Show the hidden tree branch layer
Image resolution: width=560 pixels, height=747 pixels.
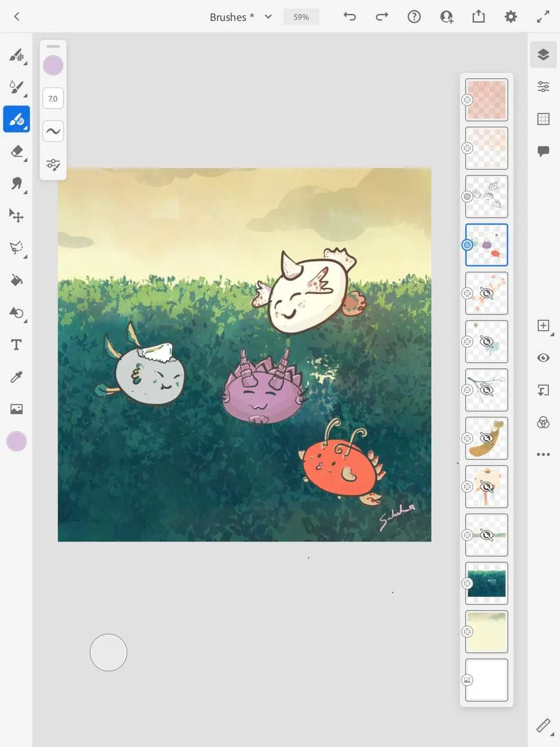point(487,390)
